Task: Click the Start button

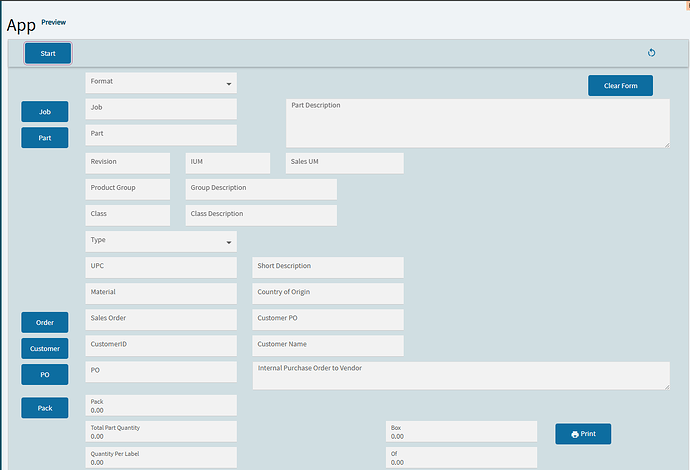Action: (48, 53)
